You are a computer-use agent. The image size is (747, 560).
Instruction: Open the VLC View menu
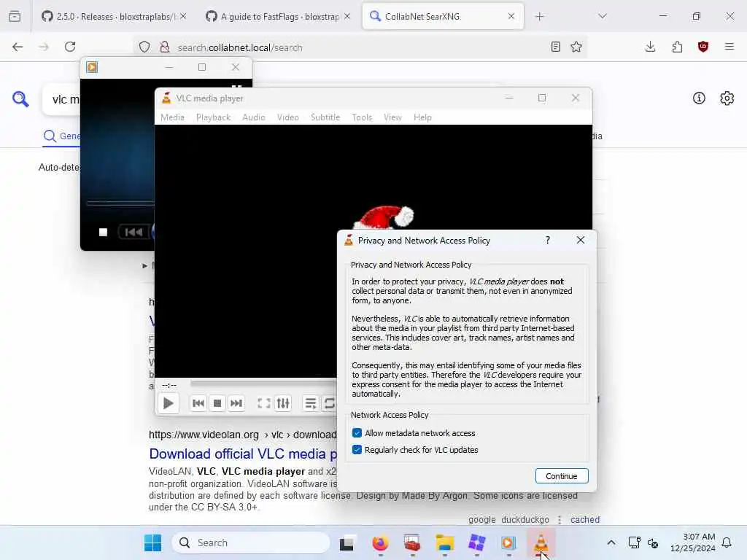[392, 117]
